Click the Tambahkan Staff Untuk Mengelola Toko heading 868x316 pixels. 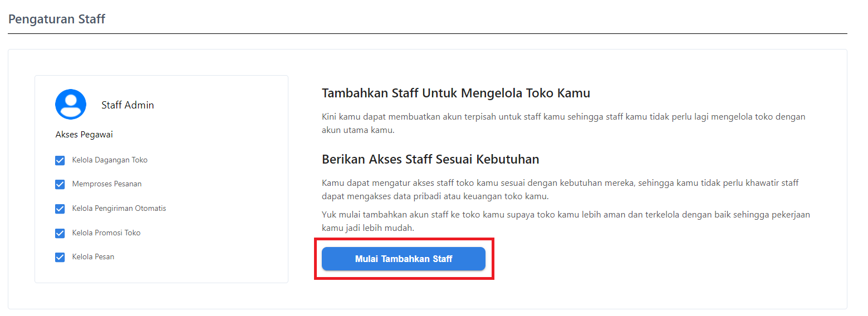[455, 93]
